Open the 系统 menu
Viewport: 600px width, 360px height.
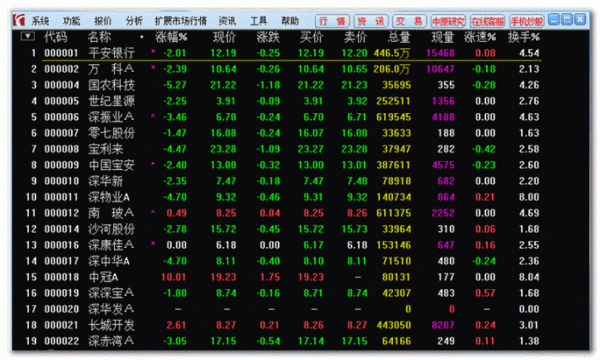[40, 21]
